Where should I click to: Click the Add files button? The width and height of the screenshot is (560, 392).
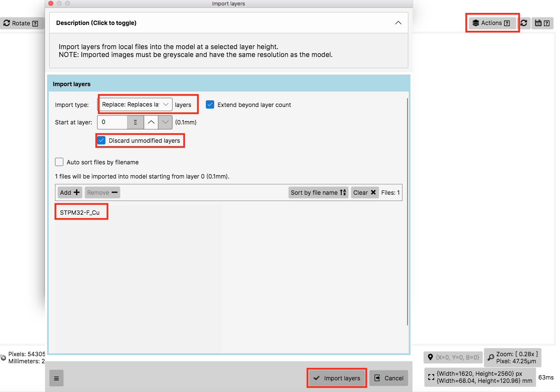pos(70,192)
